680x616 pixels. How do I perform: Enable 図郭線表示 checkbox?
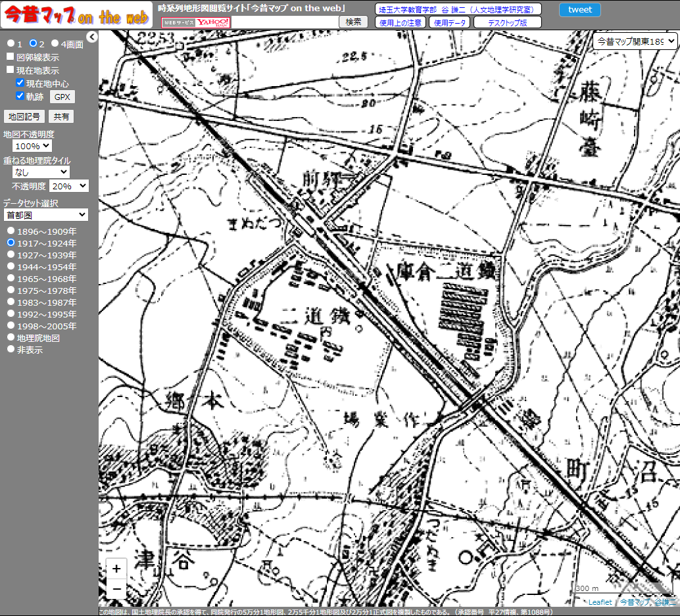pos(11,57)
